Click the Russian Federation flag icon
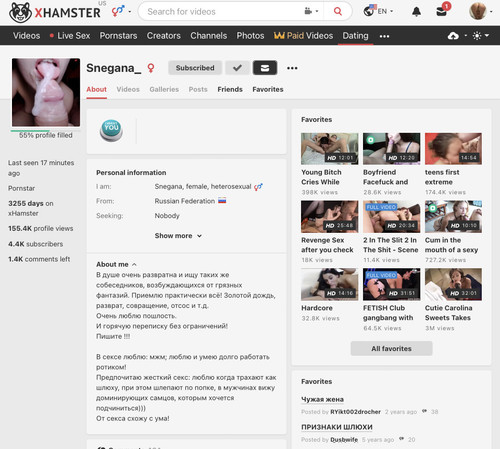Viewport: 500px width, 449px height. (x=222, y=201)
